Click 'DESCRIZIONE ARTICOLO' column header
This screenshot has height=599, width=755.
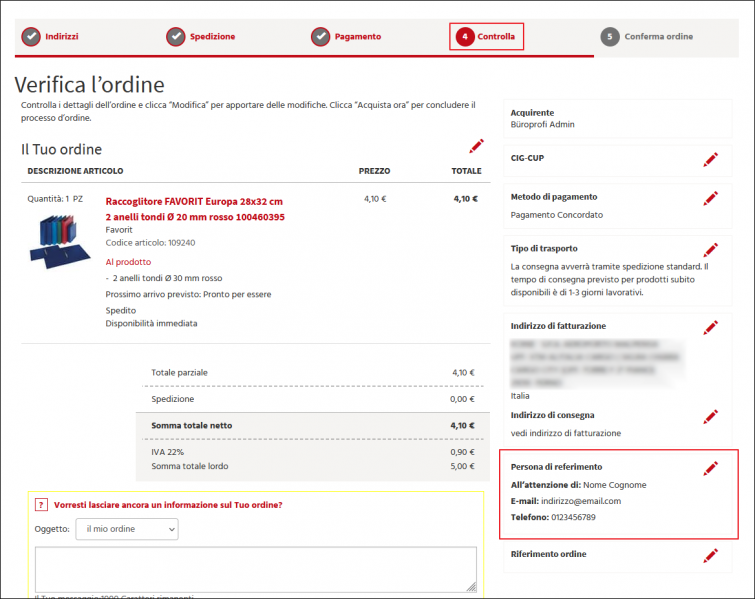[75, 171]
